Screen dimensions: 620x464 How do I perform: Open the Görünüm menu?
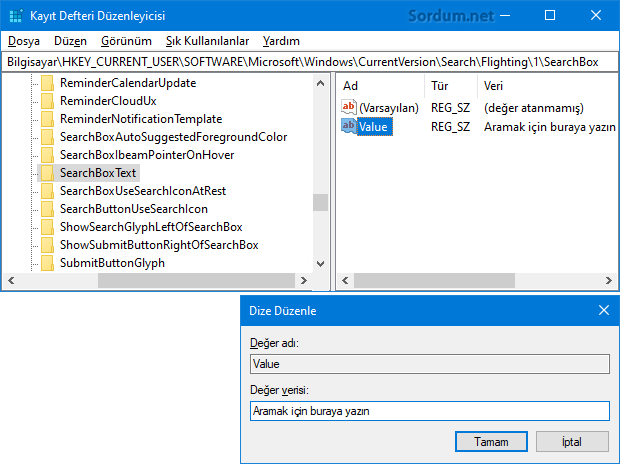126,41
